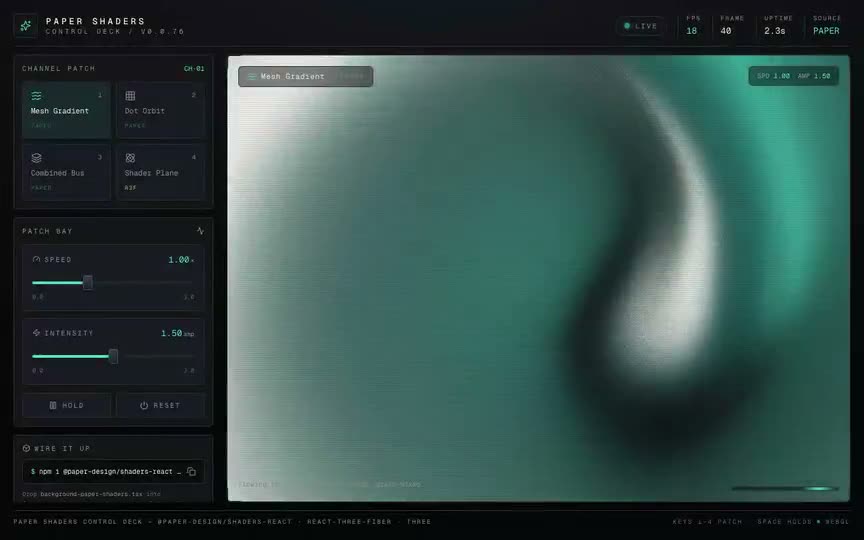Click the CHANNEL PATCH heading
Image resolution: width=864 pixels, height=540 pixels.
[59, 69]
